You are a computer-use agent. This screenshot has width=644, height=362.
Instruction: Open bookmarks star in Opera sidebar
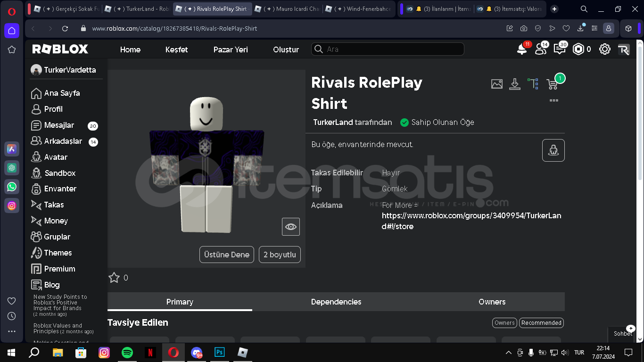pos(12,49)
